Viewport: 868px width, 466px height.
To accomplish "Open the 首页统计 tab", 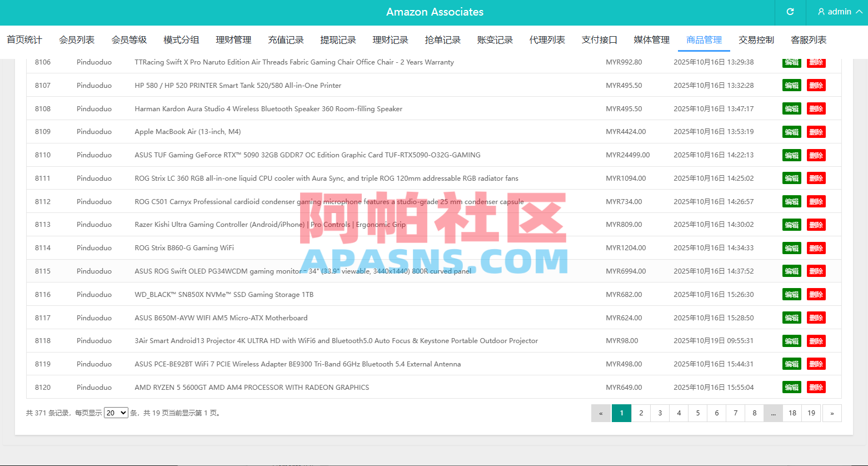I will [24, 40].
